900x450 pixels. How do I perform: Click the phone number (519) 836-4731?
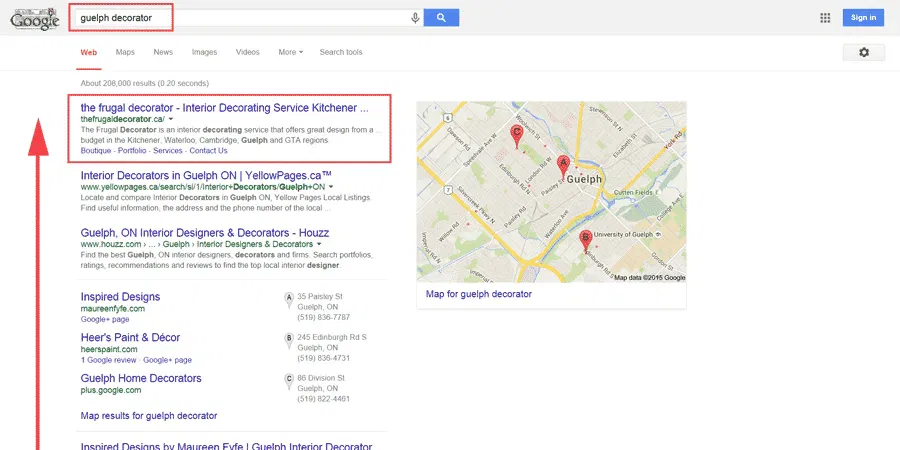pos(323,358)
